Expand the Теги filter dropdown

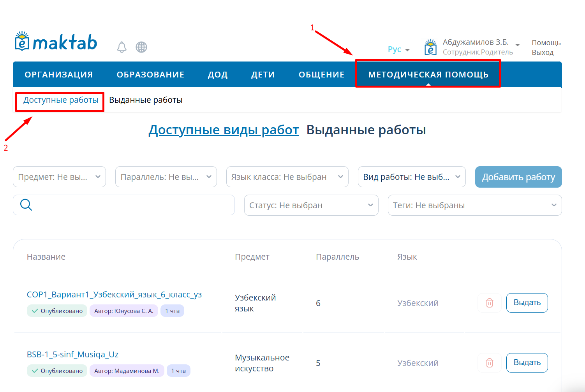(x=474, y=205)
